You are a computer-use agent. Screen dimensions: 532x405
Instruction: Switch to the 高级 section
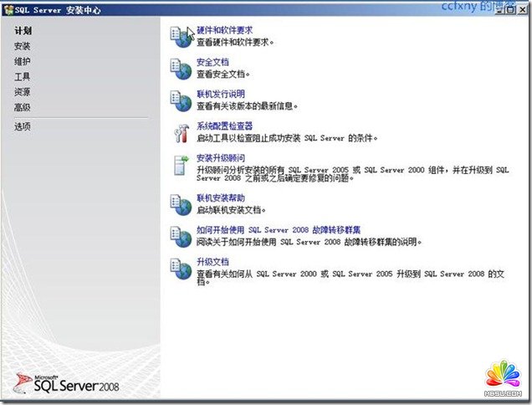pyautogui.click(x=23, y=107)
